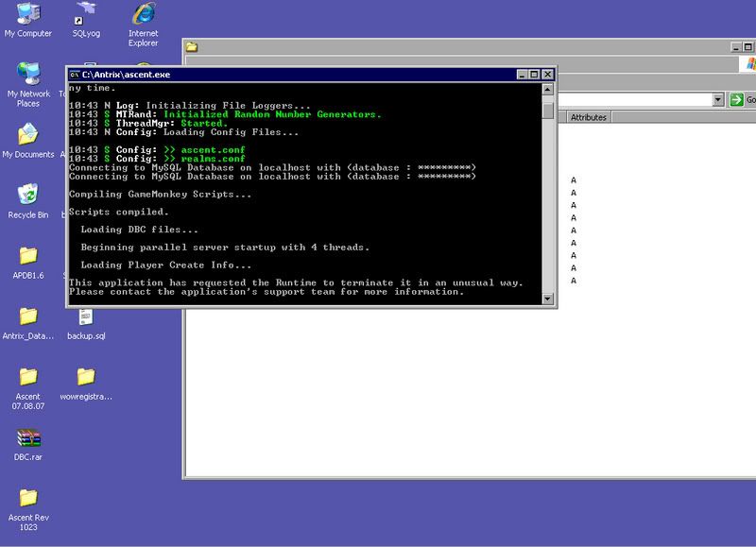Open My Network Places icon
Screen dimensions: 756x547
pos(27,76)
